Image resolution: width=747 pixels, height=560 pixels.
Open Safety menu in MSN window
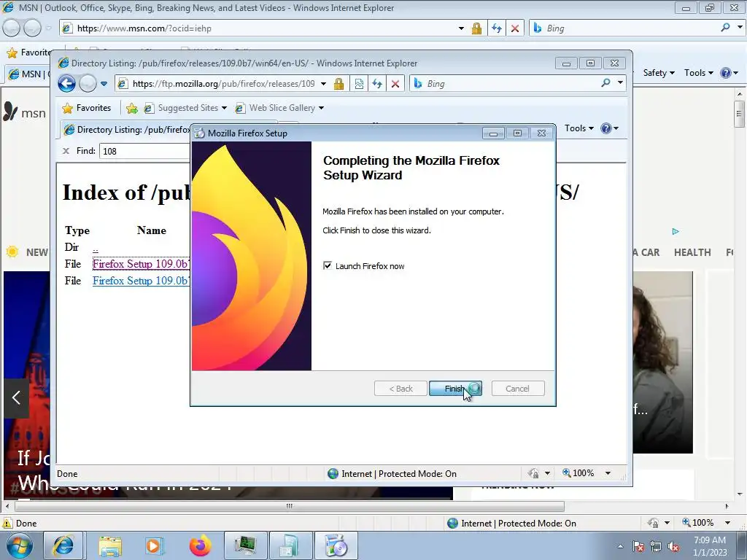(659, 73)
